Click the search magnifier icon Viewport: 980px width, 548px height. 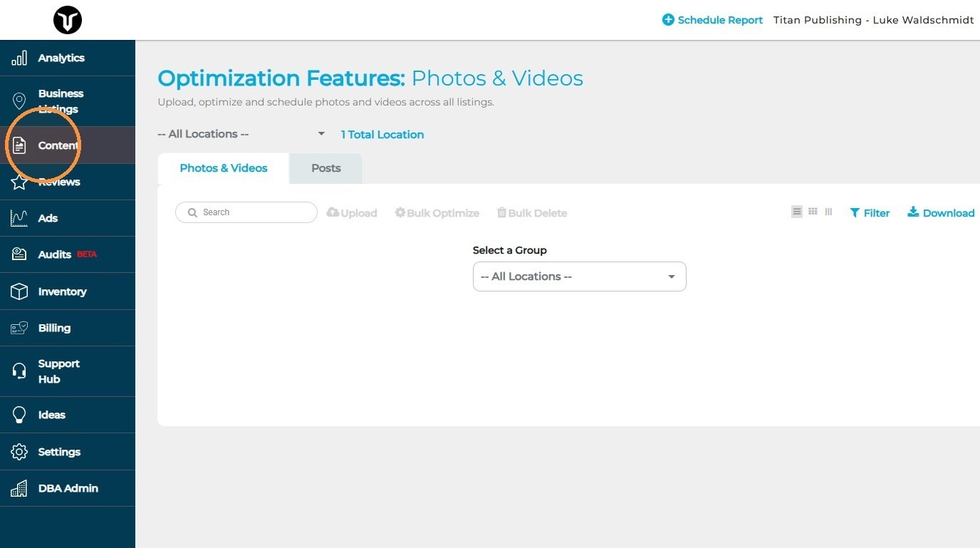192,212
